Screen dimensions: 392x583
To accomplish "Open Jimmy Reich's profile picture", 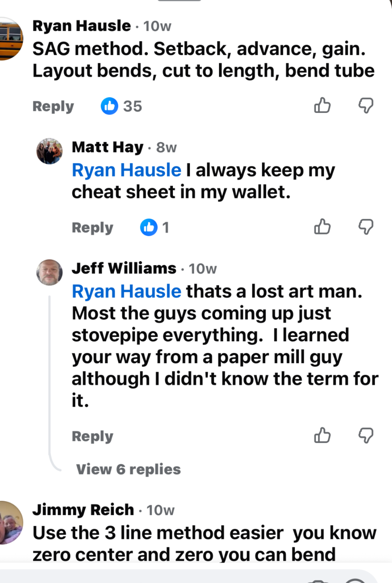I will click(11, 523).
